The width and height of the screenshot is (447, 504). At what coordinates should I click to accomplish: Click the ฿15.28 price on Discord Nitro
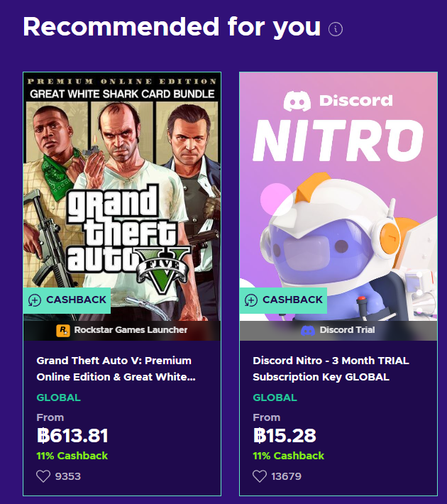[285, 435]
